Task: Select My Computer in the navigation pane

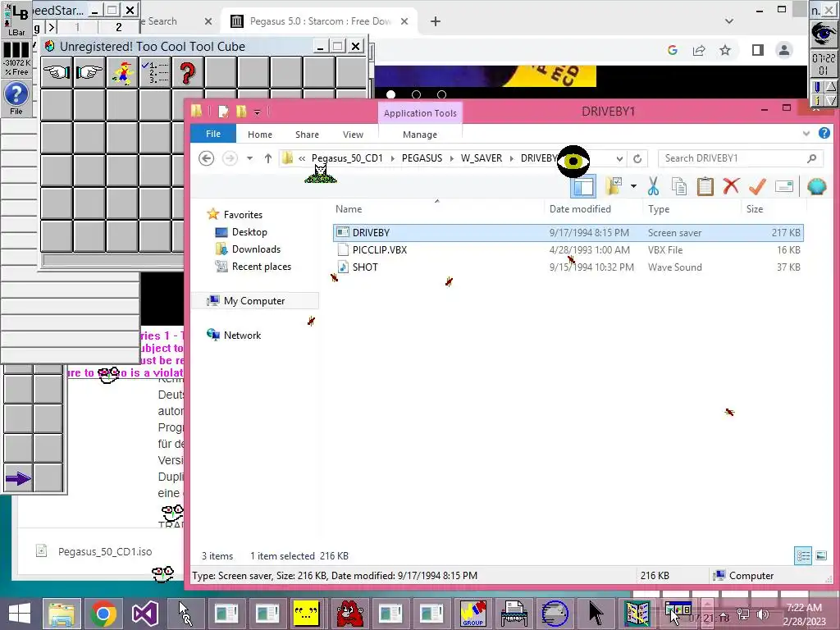Action: click(254, 301)
